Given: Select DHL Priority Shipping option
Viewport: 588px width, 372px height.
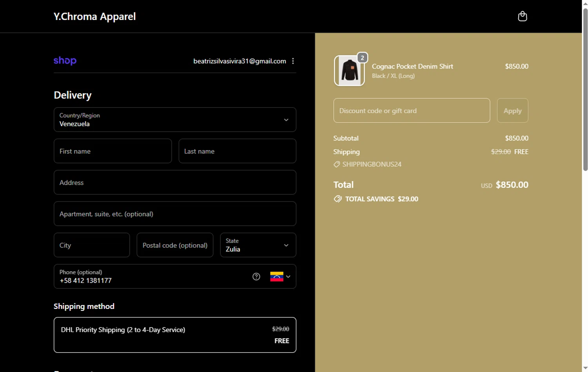Looking at the screenshot, I should coord(175,335).
